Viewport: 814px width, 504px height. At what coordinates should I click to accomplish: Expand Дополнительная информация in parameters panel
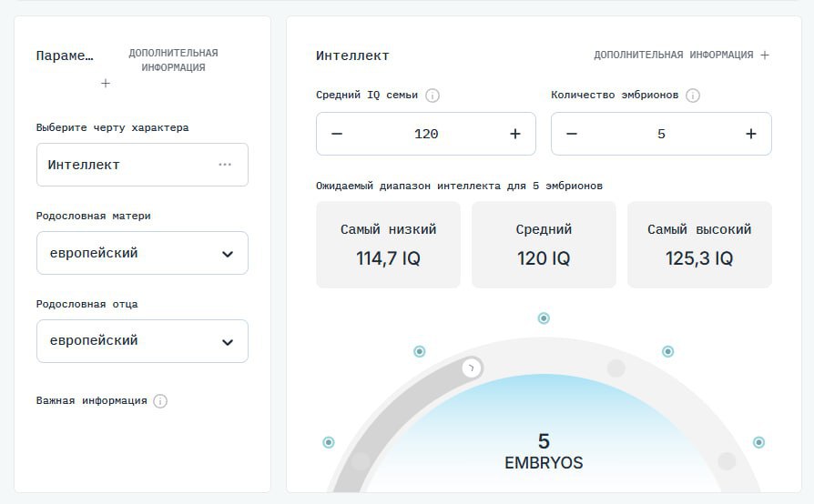[x=106, y=84]
